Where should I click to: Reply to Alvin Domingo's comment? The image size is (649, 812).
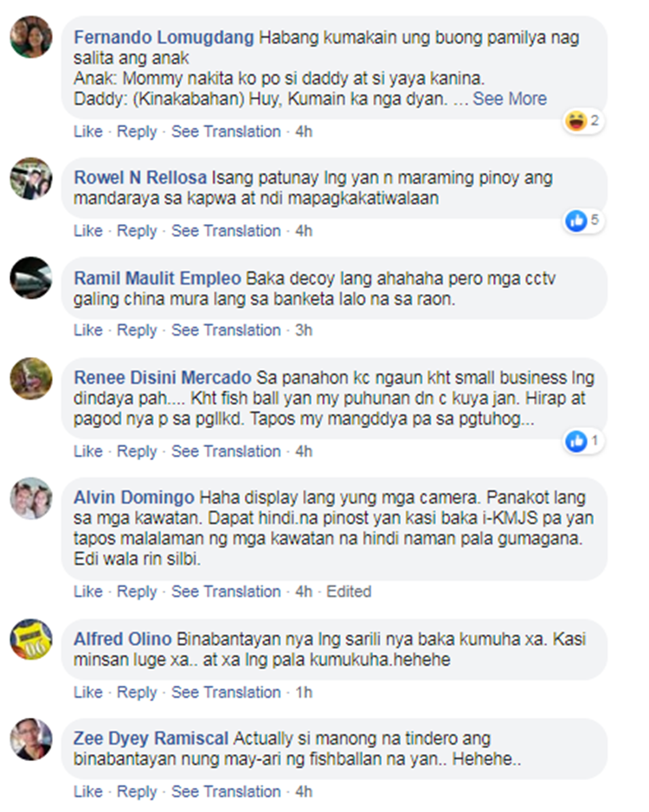tap(137, 591)
